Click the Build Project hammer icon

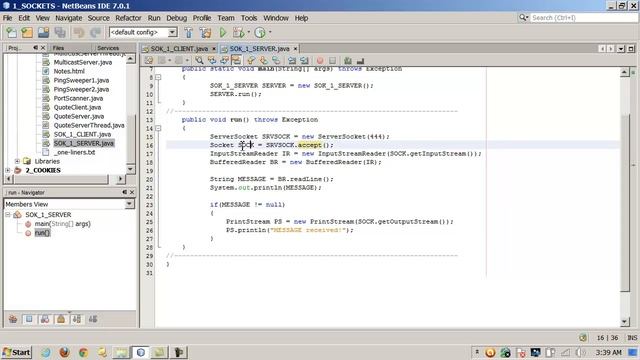tap(189, 33)
